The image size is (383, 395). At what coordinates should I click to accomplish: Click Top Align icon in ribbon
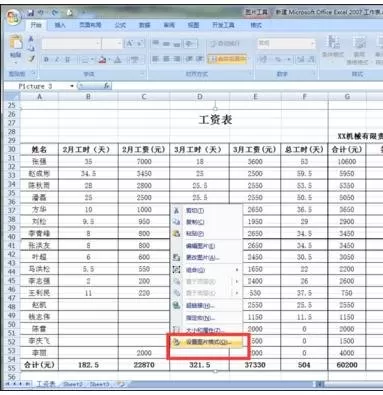(x=155, y=43)
